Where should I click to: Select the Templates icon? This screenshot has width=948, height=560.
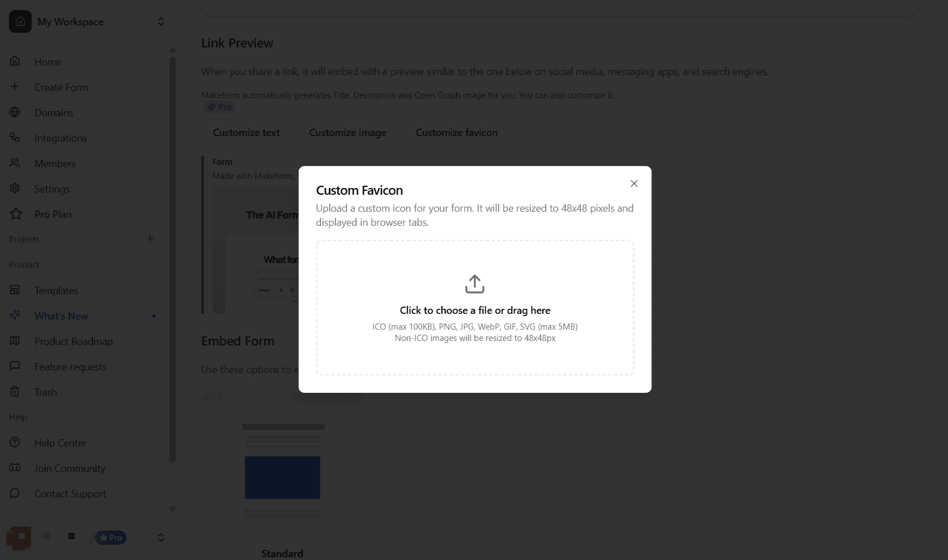[15, 290]
